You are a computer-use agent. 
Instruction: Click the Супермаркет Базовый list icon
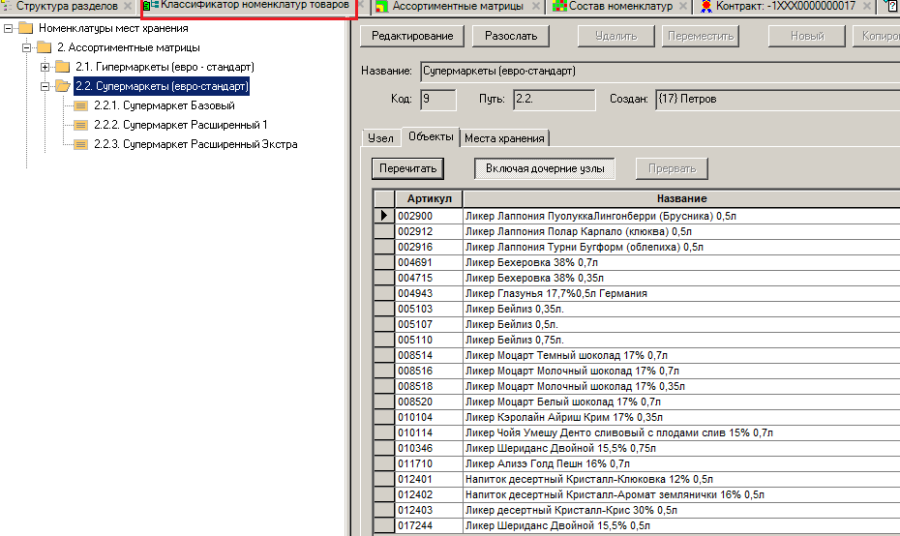tap(81, 106)
